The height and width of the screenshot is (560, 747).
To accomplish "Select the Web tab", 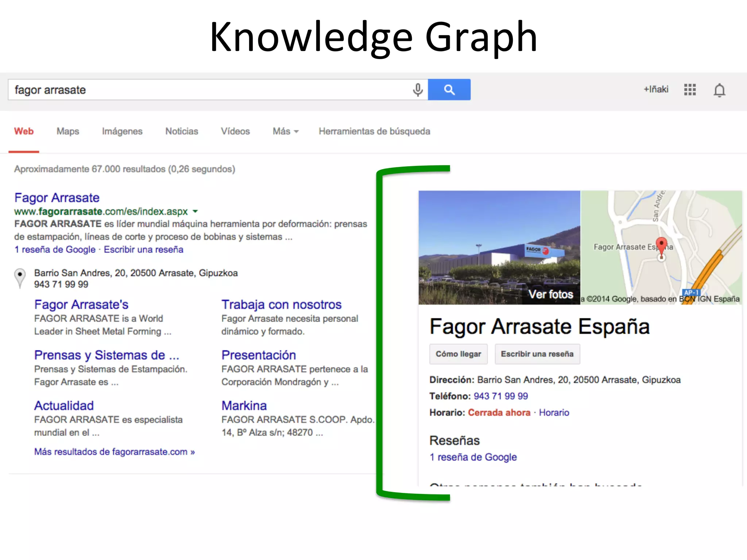I will coord(24,131).
